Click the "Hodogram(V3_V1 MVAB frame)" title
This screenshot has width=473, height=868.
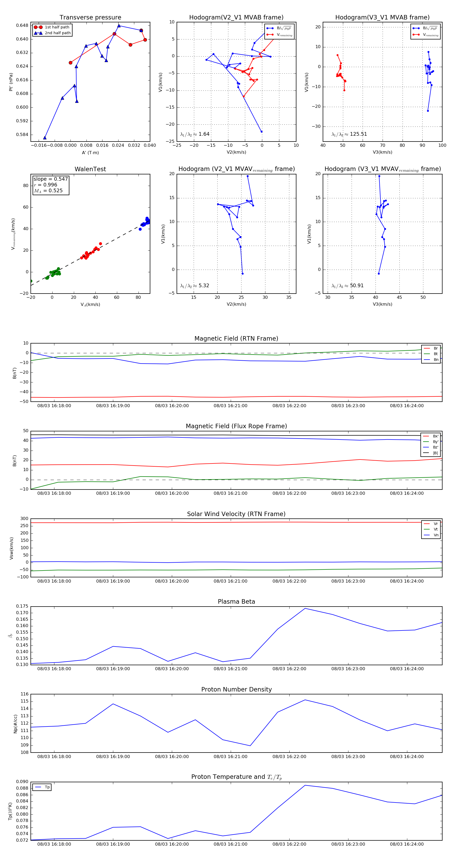pos(382,18)
